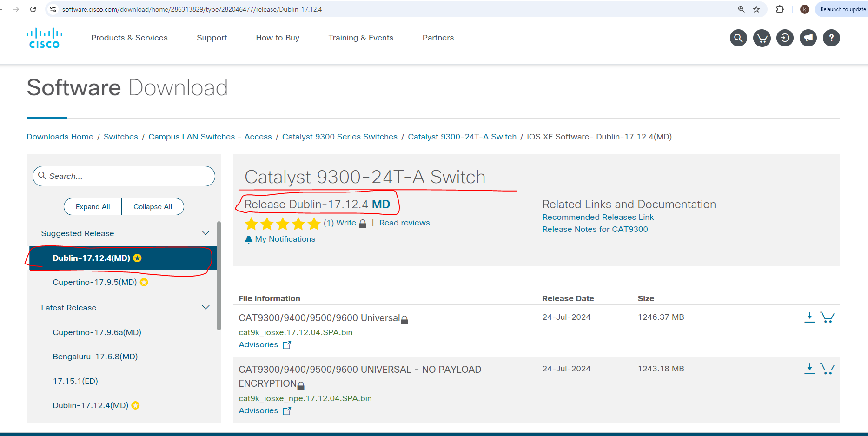Select the highlighted Dublin-17.12.4(MD) suggested release
This screenshot has height=436, width=868.
123,258
